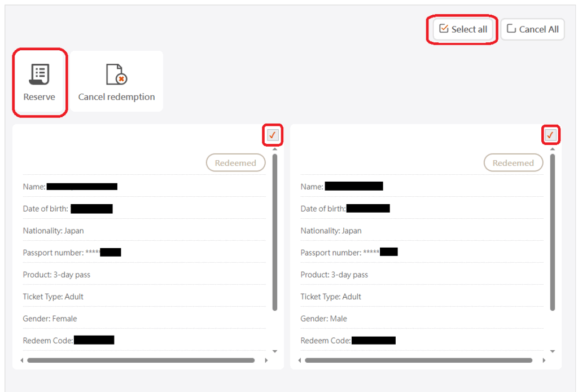
Task: Click the Cancel redemption document icon
Action: tap(116, 74)
